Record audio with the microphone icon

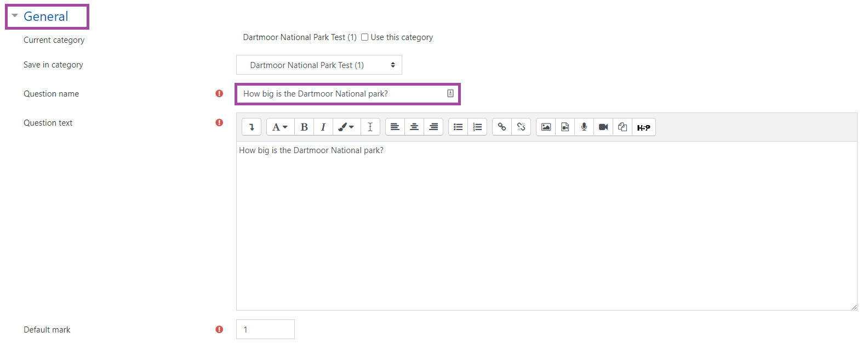(x=584, y=127)
